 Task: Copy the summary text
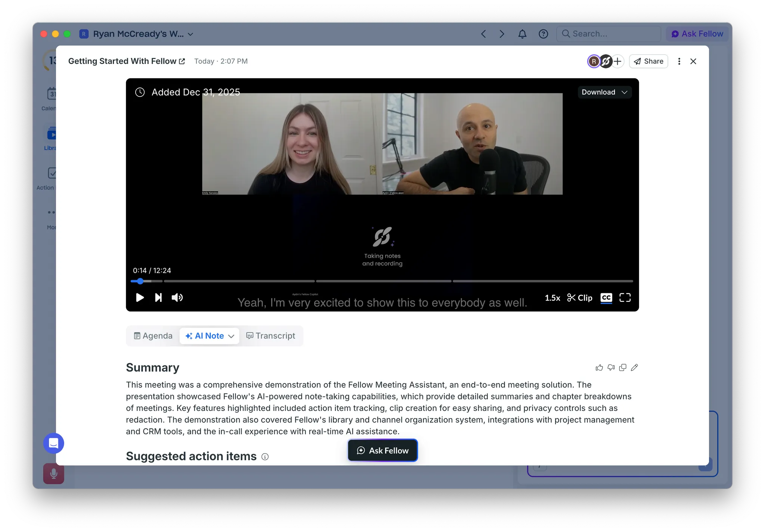pyautogui.click(x=623, y=368)
